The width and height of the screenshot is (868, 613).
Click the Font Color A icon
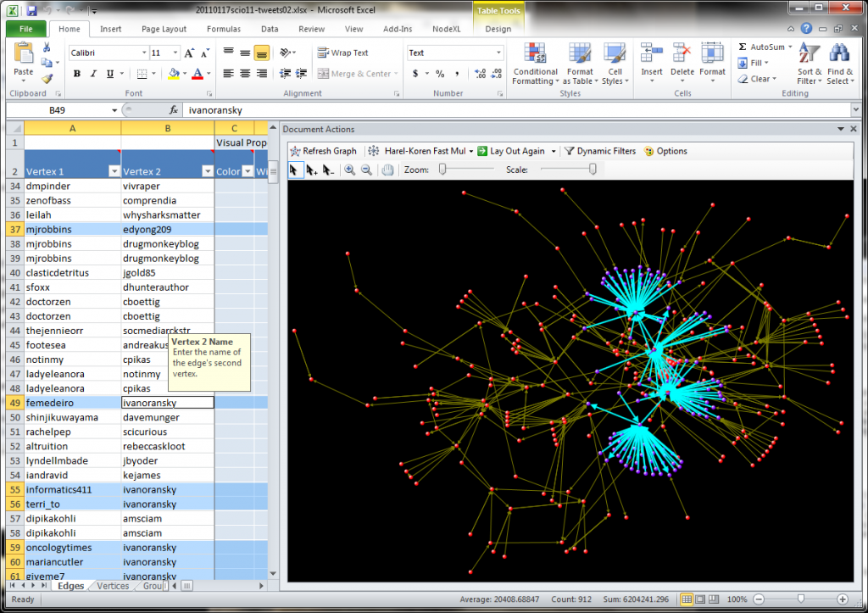pos(198,74)
